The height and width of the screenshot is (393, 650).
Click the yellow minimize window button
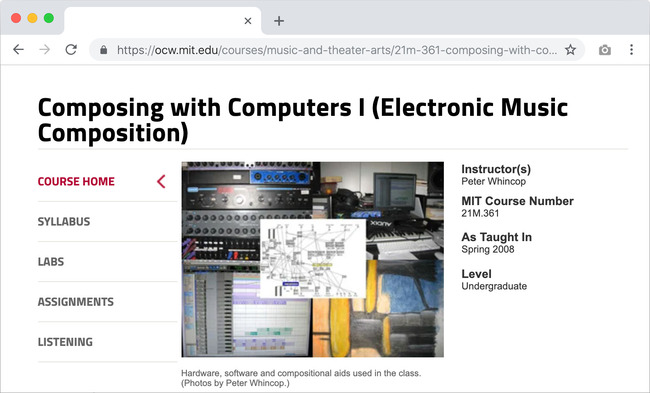click(32, 18)
